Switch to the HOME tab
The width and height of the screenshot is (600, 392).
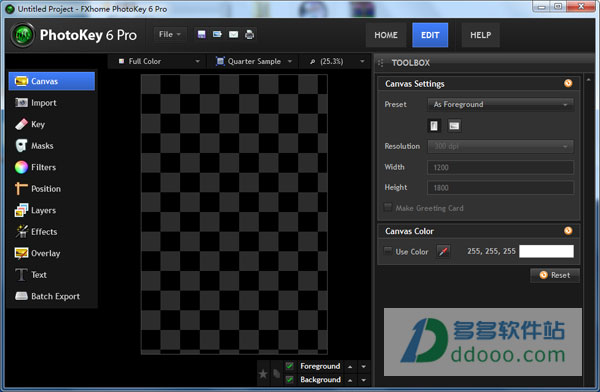[386, 35]
